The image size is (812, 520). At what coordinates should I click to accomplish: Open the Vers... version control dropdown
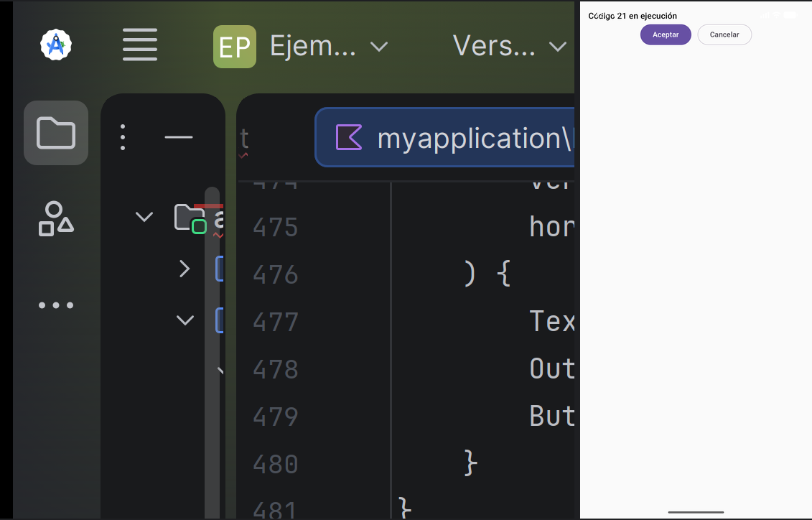click(x=510, y=47)
